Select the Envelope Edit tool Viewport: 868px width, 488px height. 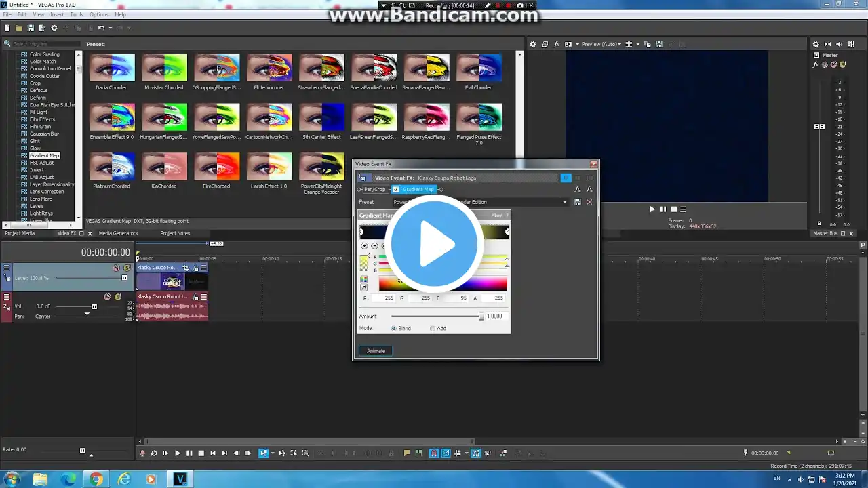point(282,453)
